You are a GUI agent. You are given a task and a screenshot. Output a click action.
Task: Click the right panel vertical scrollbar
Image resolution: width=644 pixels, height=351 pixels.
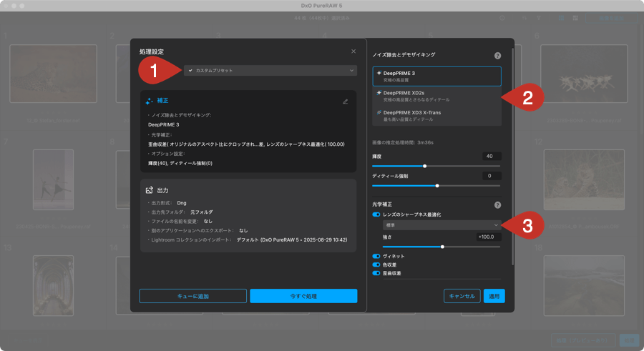[x=512, y=156]
